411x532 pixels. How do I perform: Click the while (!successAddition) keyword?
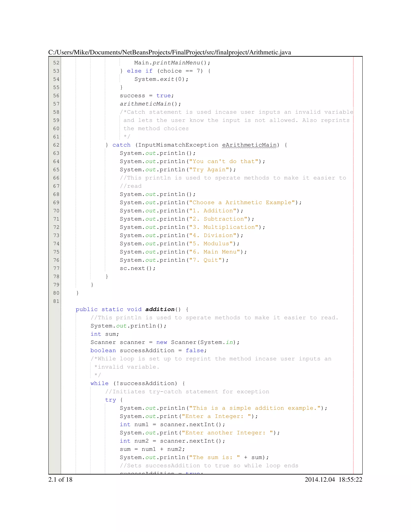point(99,383)
